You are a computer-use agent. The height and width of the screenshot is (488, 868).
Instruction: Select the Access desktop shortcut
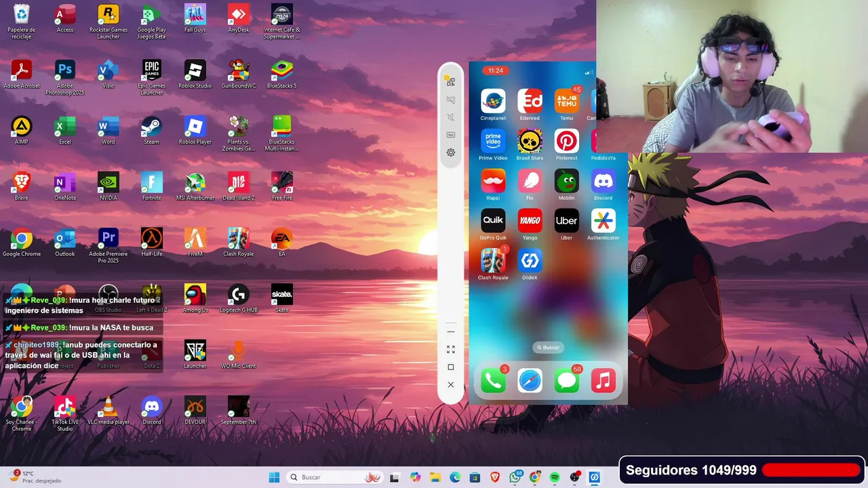point(65,19)
